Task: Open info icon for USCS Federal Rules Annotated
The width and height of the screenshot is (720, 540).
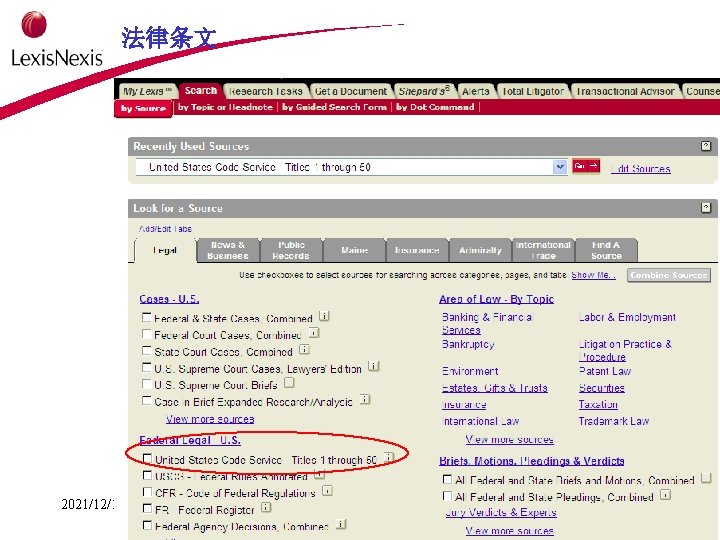Action: [x=320, y=474]
